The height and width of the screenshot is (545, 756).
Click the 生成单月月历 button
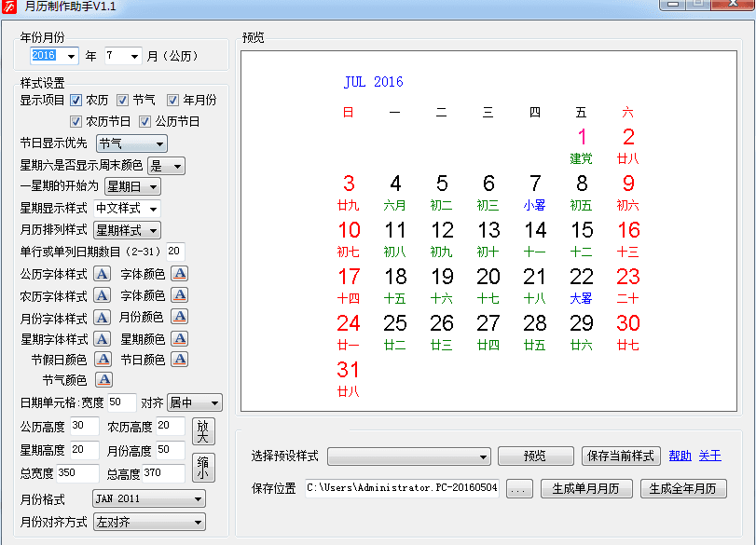(586, 489)
